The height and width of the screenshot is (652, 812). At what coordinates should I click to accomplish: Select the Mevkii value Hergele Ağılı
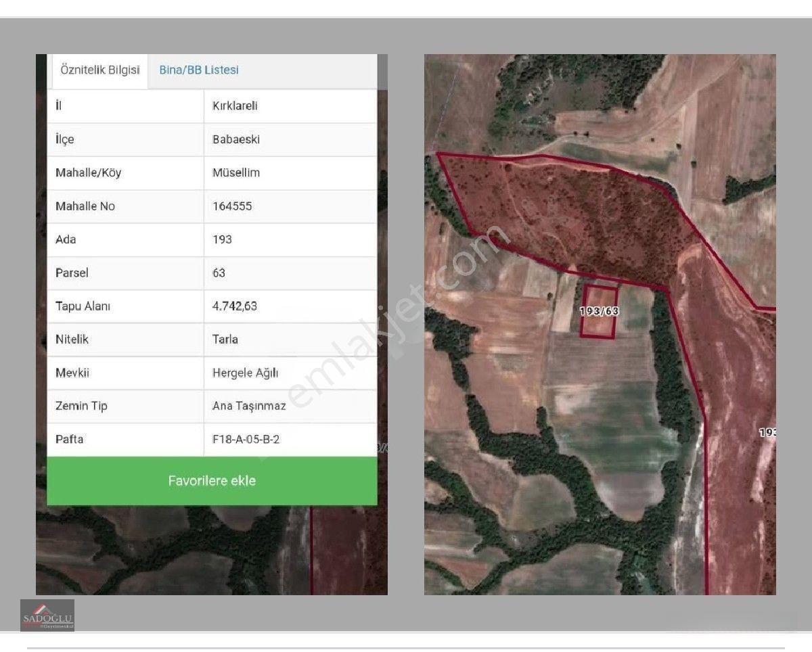click(245, 373)
